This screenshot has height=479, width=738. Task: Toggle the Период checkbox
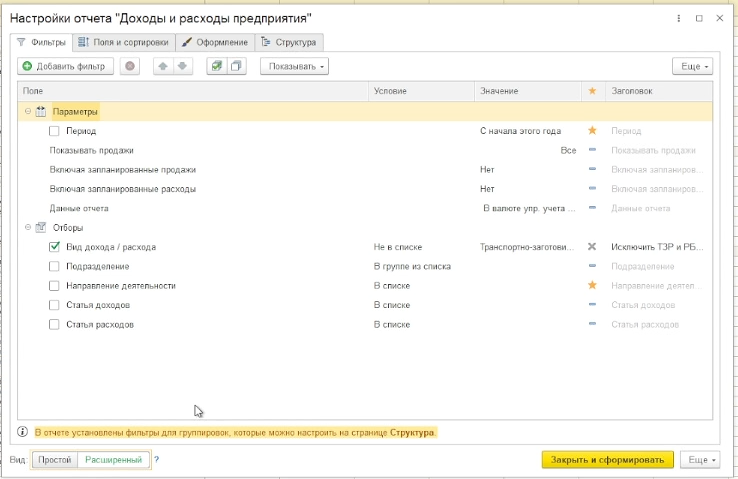click(x=54, y=131)
